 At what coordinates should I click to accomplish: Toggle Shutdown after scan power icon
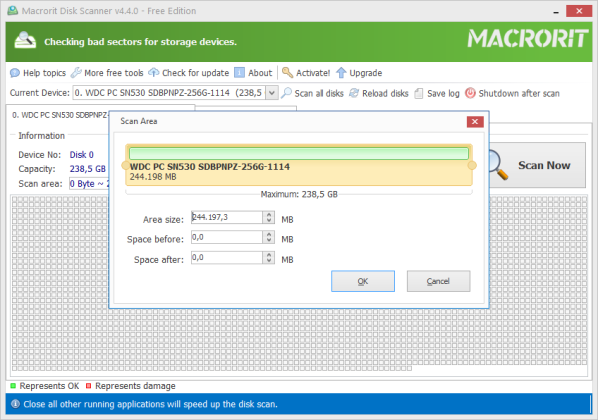[x=470, y=93]
